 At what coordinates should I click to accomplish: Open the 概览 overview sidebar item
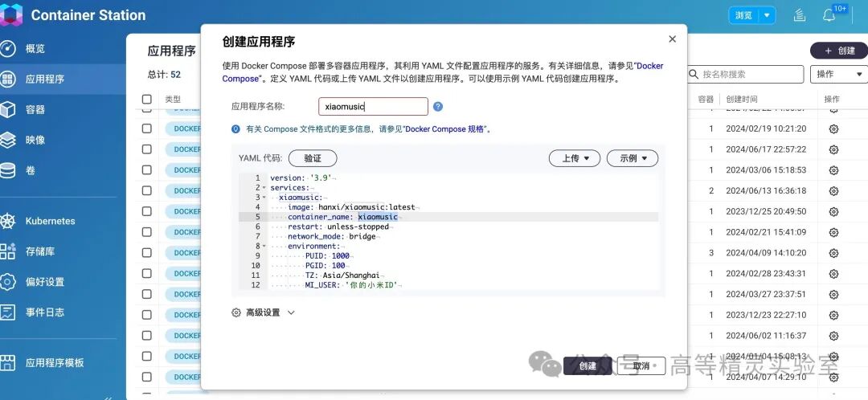pyautogui.click(x=35, y=49)
